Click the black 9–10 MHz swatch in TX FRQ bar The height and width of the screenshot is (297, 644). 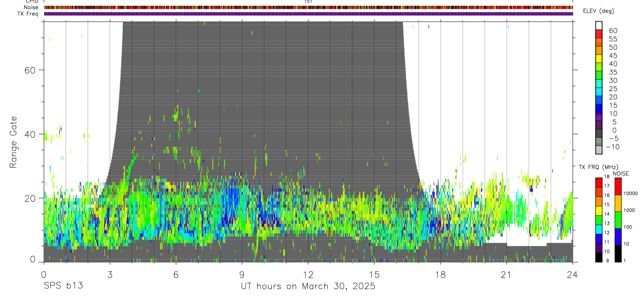coord(599,257)
